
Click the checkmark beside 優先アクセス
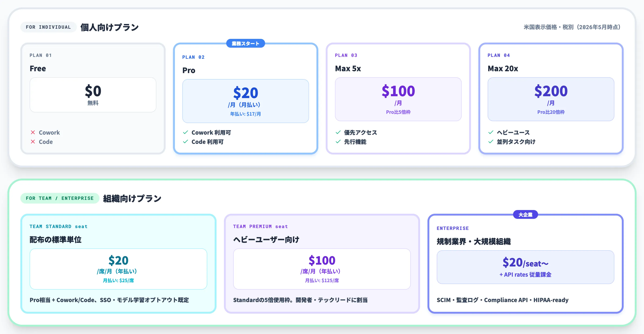tap(338, 133)
